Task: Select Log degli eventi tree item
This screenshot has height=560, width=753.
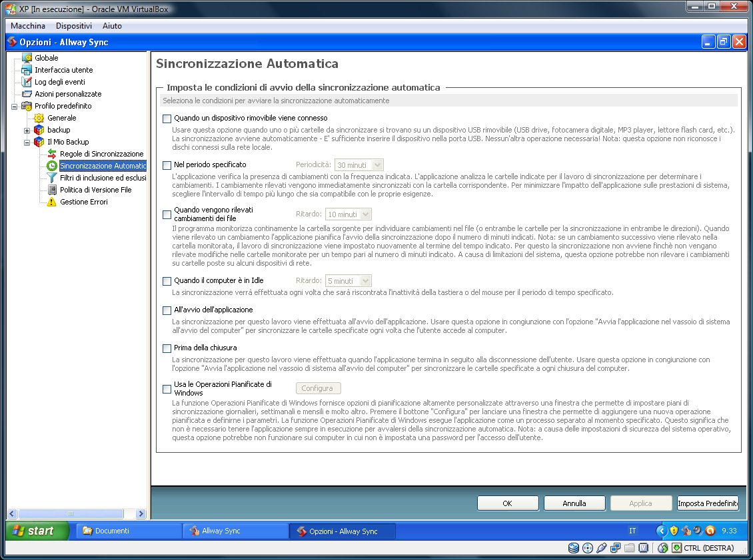Action: click(59, 82)
